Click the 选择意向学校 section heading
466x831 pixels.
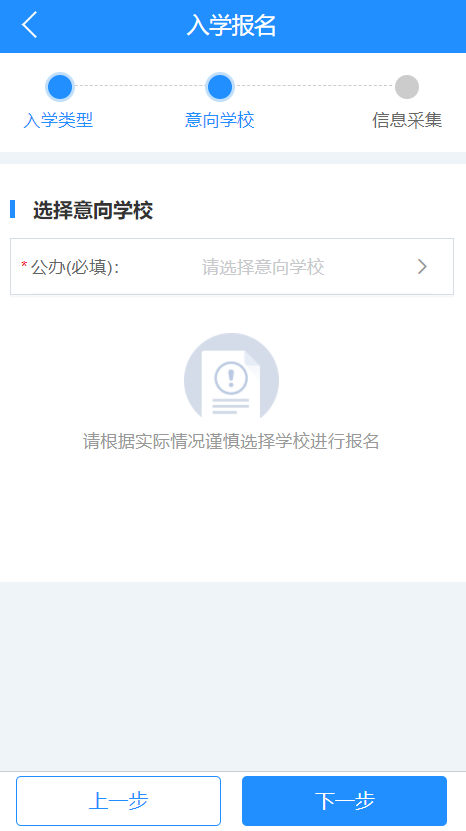point(93,210)
